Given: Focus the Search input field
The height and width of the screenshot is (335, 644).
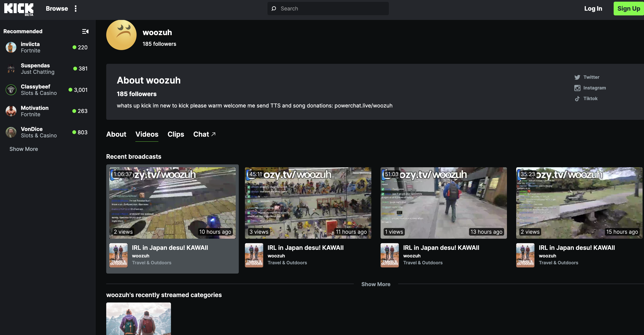Looking at the screenshot, I should 332,9.
